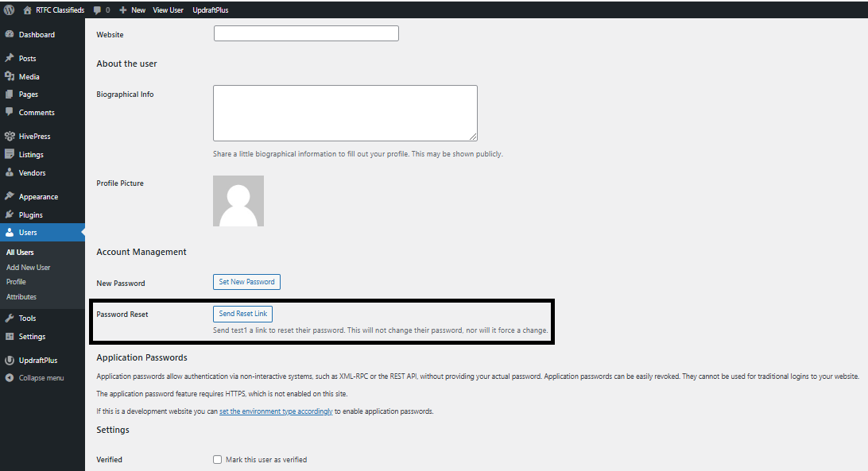This screenshot has width=868, height=471.
Task: Click the WordPress logo icon
Action: (9, 10)
